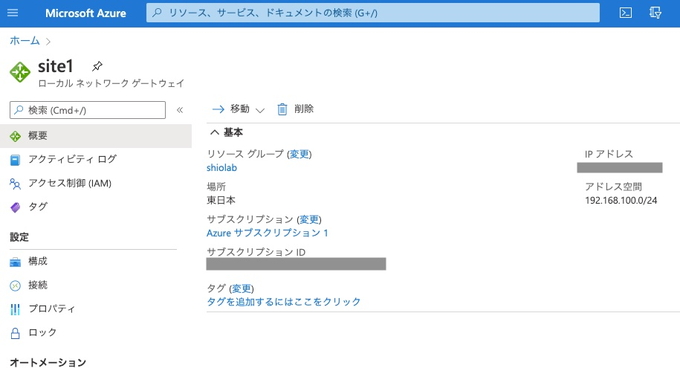Click the 設定 section heading
The image size is (680, 368).
pos(19,237)
